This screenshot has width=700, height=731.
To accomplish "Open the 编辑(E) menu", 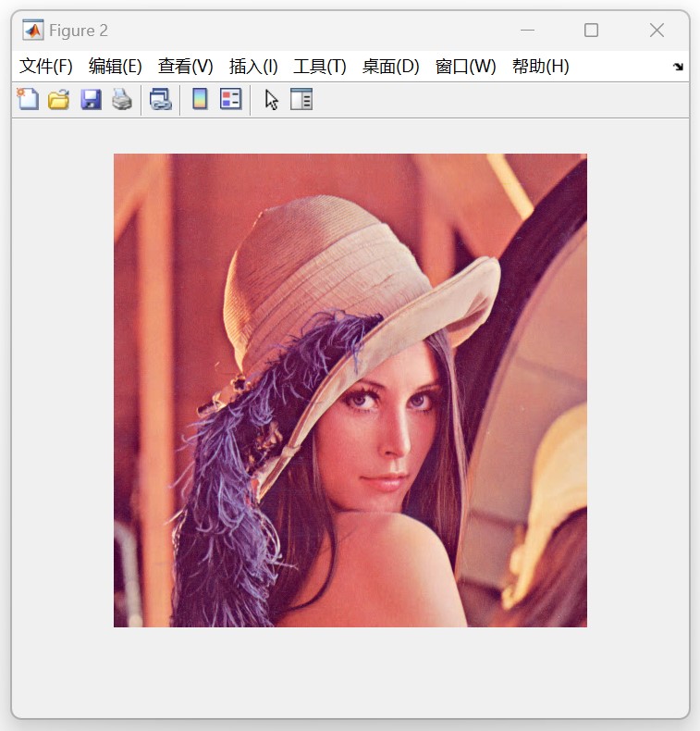I will 115,67.
